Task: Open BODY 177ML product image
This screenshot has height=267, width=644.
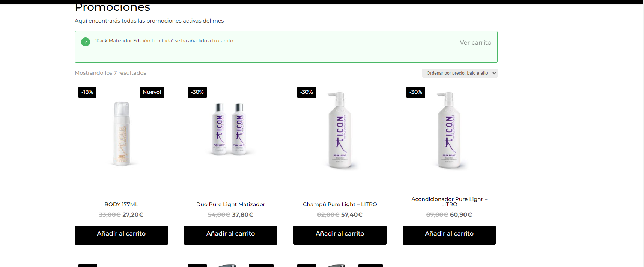Action: coord(122,133)
